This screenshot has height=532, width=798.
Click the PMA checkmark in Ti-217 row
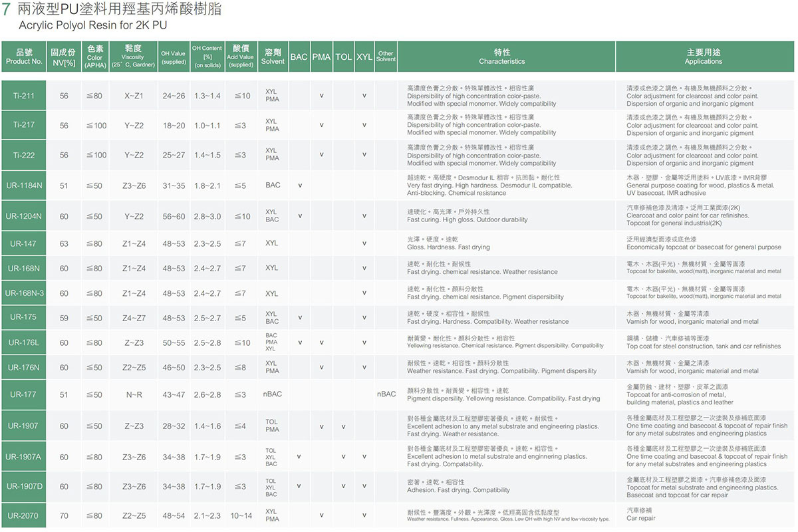pyautogui.click(x=321, y=125)
